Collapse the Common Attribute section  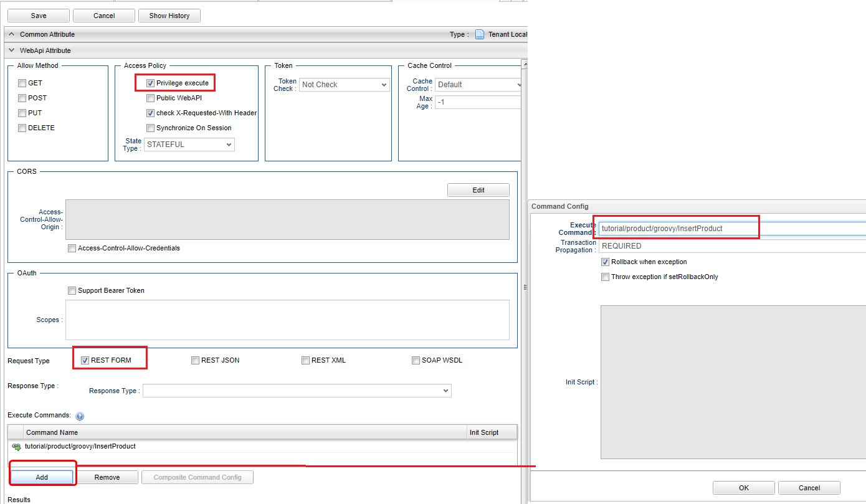[x=11, y=34]
